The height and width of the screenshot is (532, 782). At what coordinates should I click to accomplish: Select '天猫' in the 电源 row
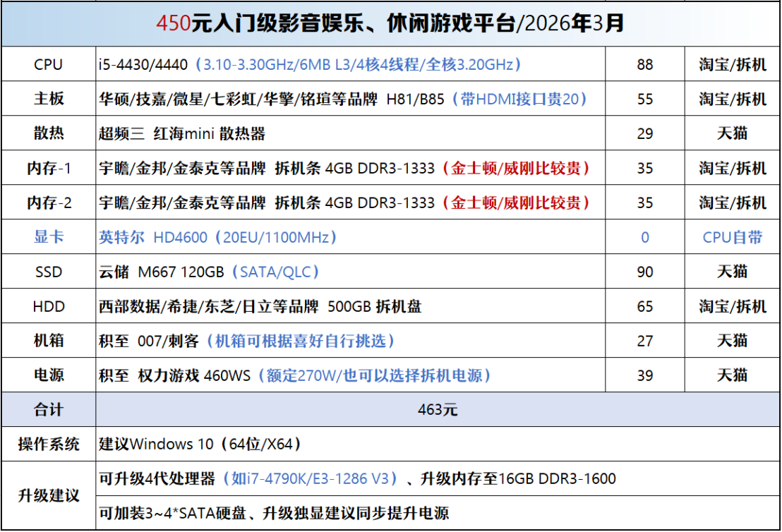coord(733,375)
